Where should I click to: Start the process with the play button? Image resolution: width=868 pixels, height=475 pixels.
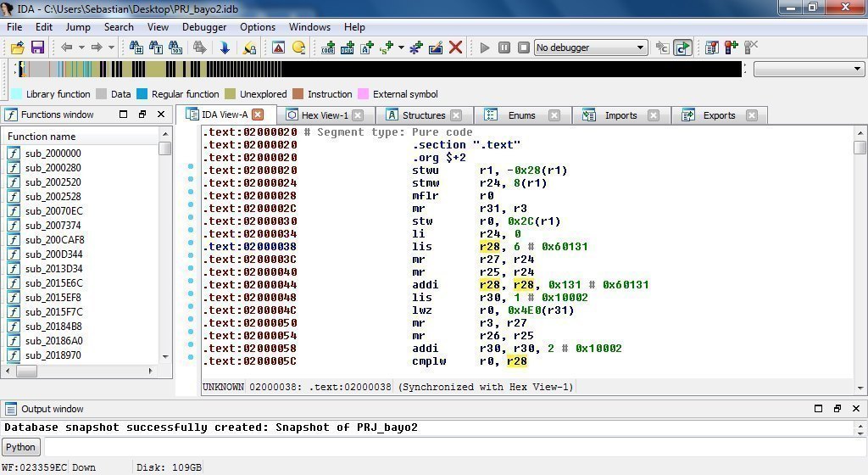[x=485, y=47]
